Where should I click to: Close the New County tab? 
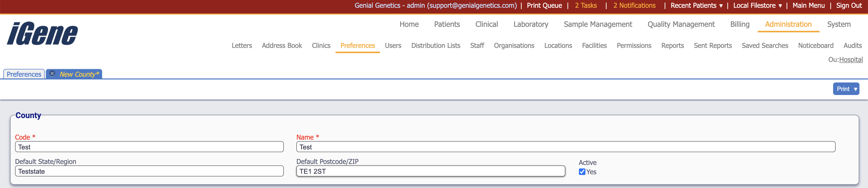(x=52, y=74)
